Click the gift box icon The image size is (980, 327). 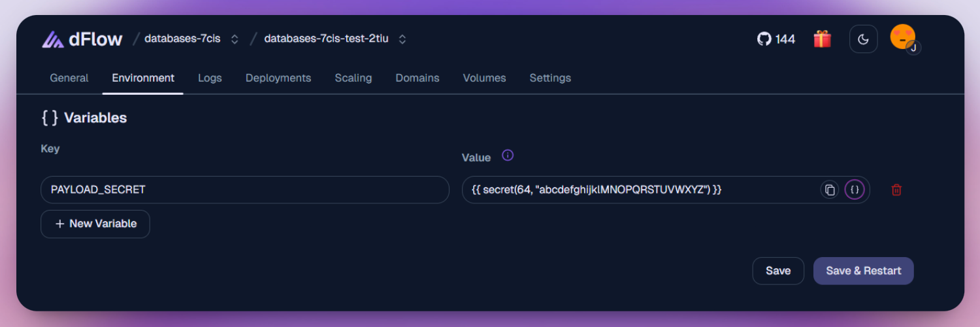822,39
